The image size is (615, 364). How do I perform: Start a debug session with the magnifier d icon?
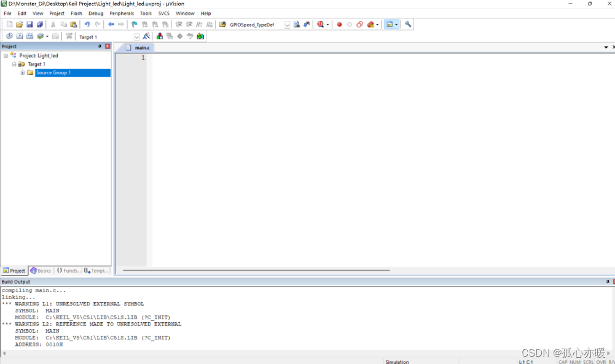(321, 25)
